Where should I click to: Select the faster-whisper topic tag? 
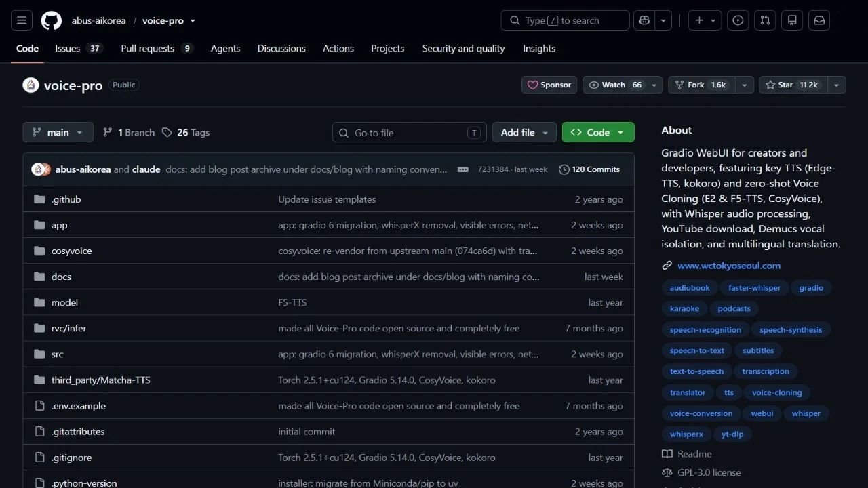tap(755, 288)
